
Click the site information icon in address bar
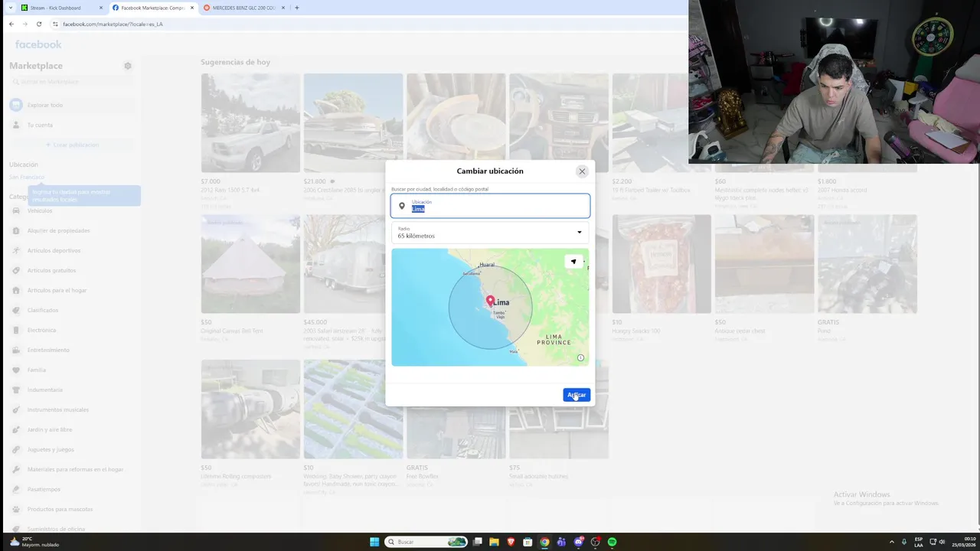(56, 24)
